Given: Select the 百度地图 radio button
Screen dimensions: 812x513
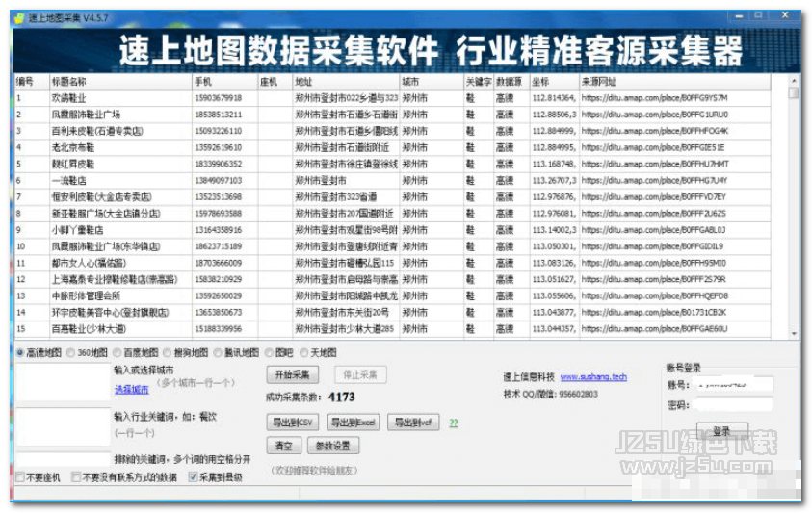Looking at the screenshot, I should tap(118, 353).
